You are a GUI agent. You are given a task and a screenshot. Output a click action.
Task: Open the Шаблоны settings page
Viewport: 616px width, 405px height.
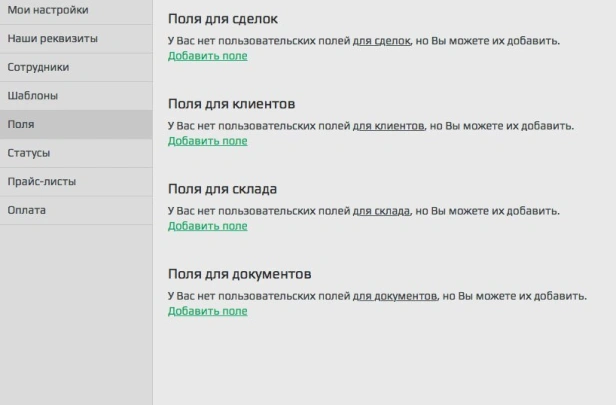coord(33,96)
